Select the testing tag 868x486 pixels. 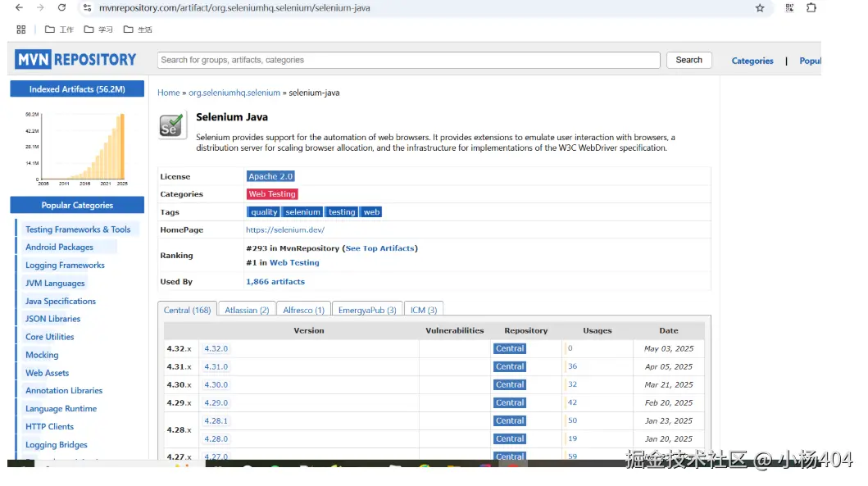pyautogui.click(x=342, y=212)
